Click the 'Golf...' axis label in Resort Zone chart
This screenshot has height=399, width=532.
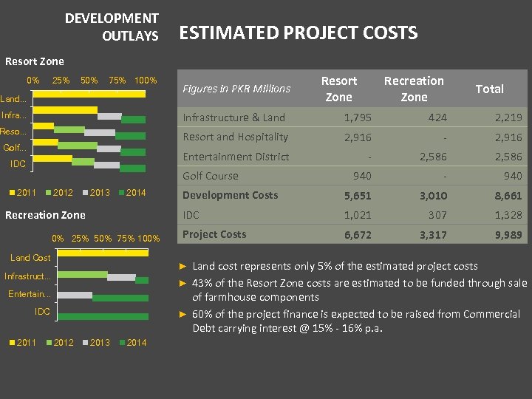coord(15,148)
